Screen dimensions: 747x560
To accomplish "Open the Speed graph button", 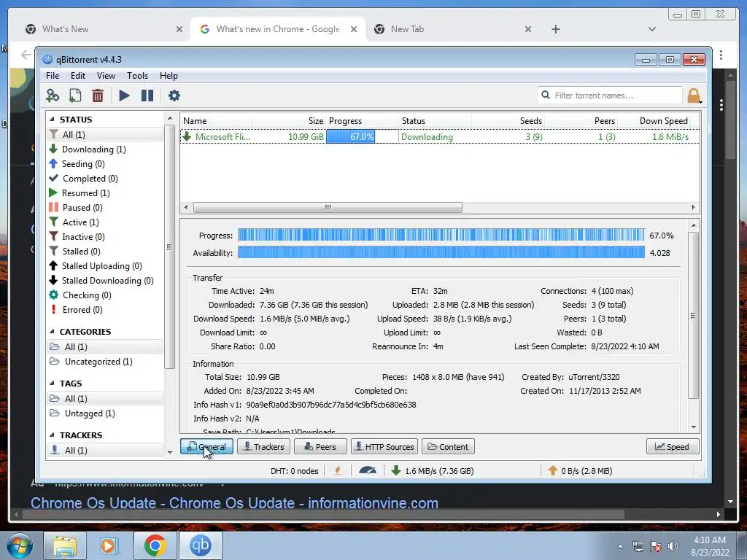I will point(673,447).
